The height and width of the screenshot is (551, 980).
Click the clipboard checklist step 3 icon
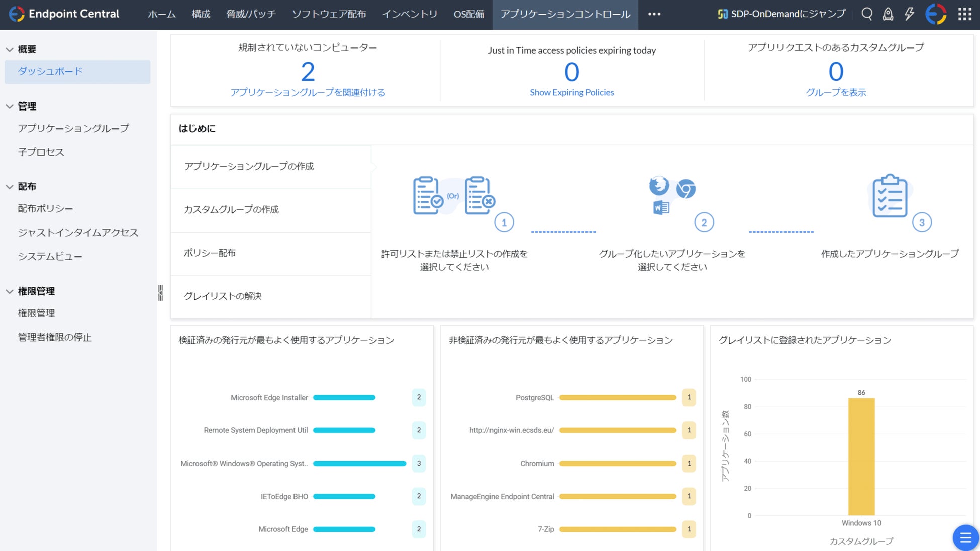[890, 197]
